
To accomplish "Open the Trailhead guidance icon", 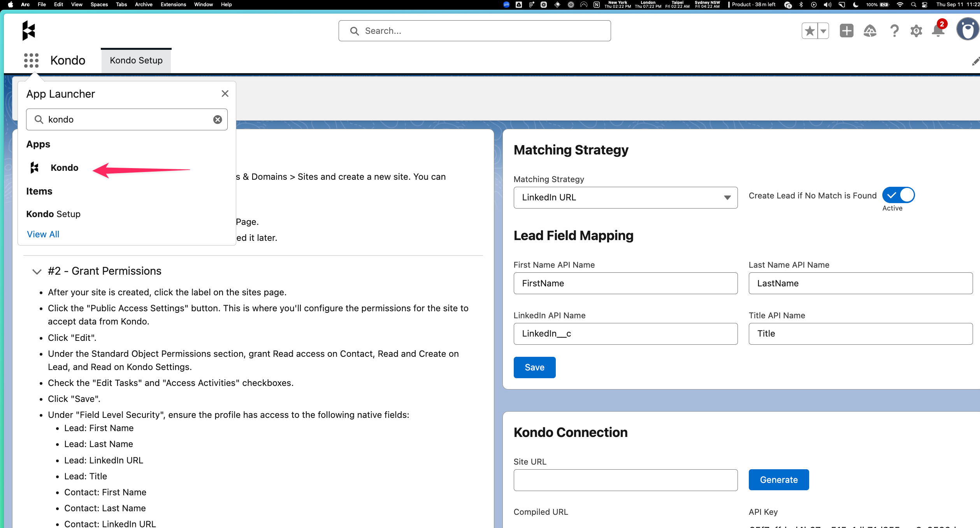I will [870, 31].
